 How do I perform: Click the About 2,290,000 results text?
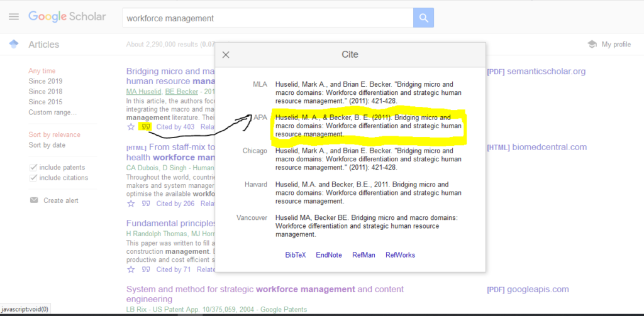pos(170,45)
